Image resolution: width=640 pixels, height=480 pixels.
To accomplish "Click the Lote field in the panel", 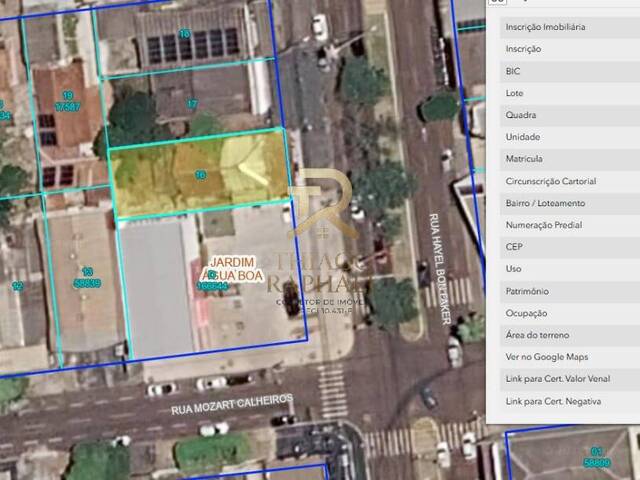I will coord(570,93).
